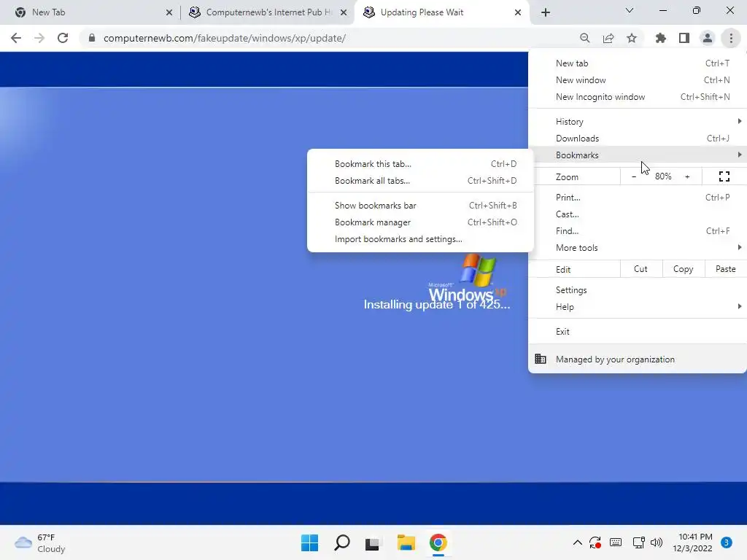Click the Chrome taskbar icon

438,542
